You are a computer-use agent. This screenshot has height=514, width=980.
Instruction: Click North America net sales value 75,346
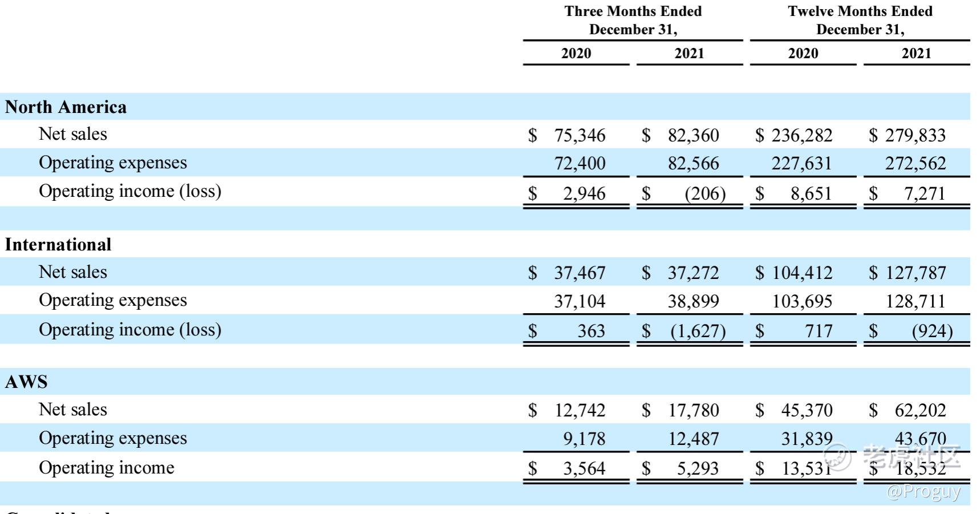pos(580,135)
